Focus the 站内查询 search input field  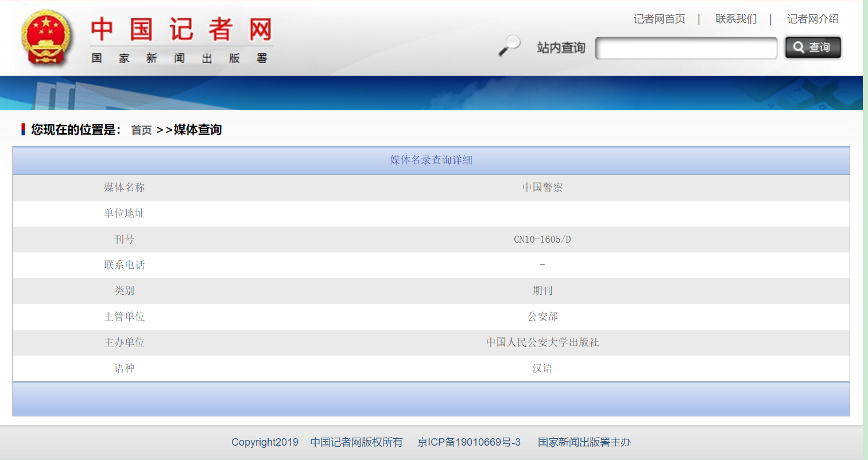point(686,48)
